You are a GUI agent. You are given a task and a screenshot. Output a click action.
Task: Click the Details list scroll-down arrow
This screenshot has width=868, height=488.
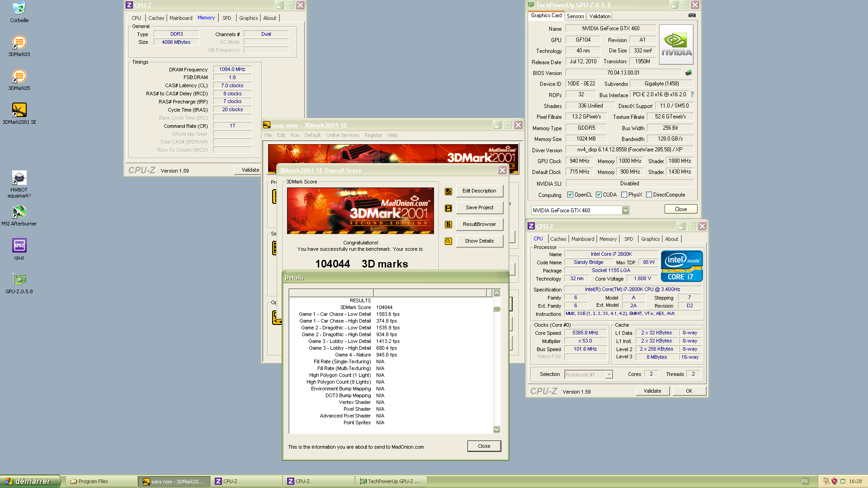pyautogui.click(x=496, y=429)
